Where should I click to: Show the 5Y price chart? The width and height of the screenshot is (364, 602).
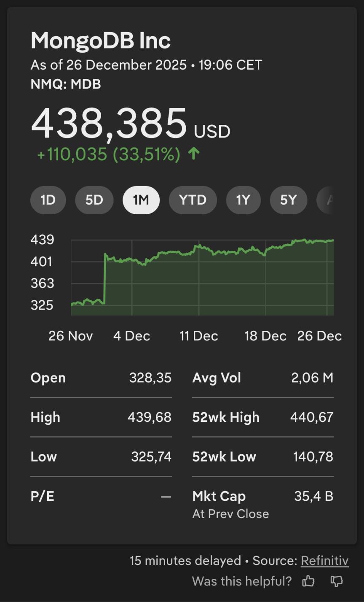pos(289,200)
